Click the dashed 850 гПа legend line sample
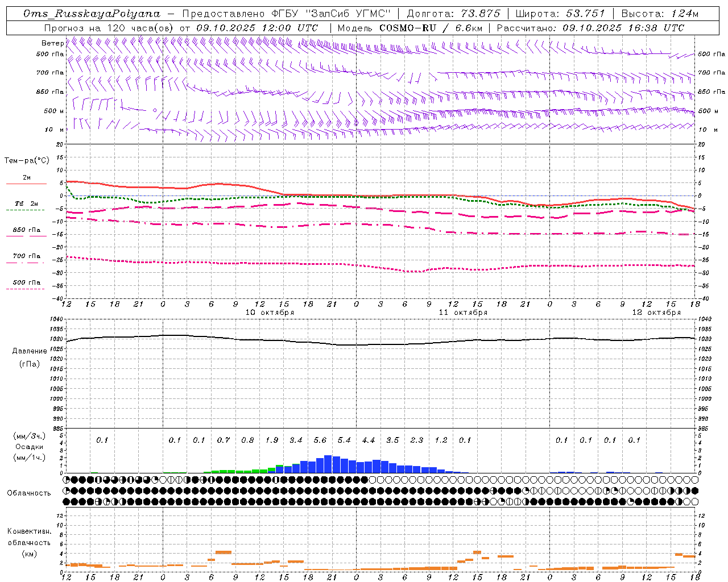Viewport: 728px width, 582px height. [26, 236]
